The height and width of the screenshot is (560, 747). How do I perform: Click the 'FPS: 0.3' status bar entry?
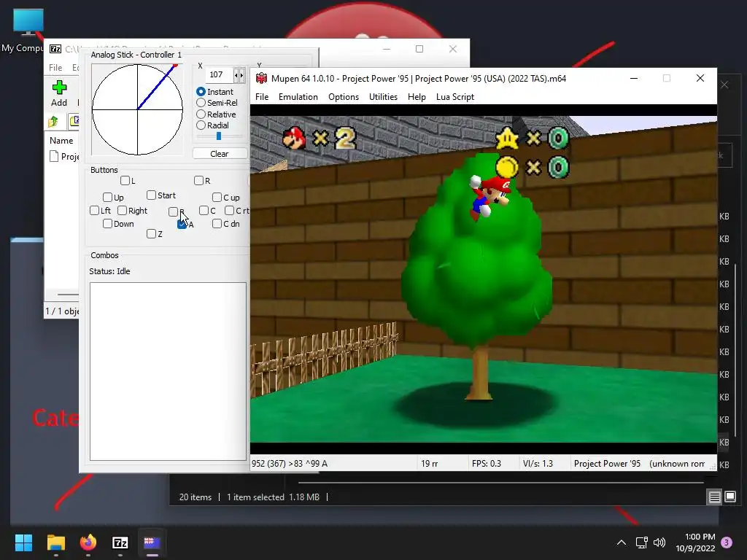[x=487, y=463]
